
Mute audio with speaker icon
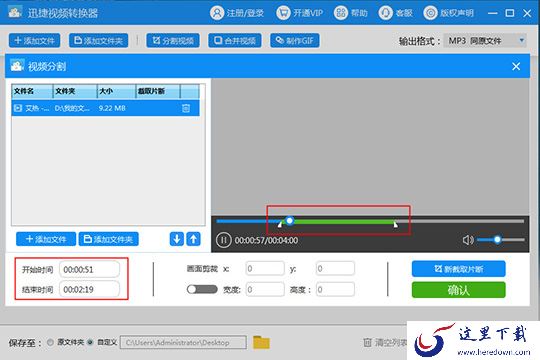[468, 240]
